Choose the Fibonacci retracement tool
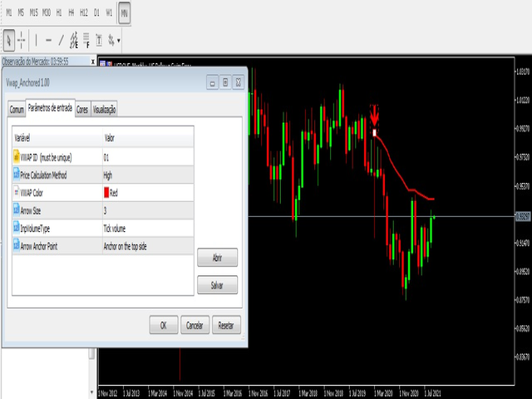Viewport: 532px width, 399px height. (x=86, y=41)
